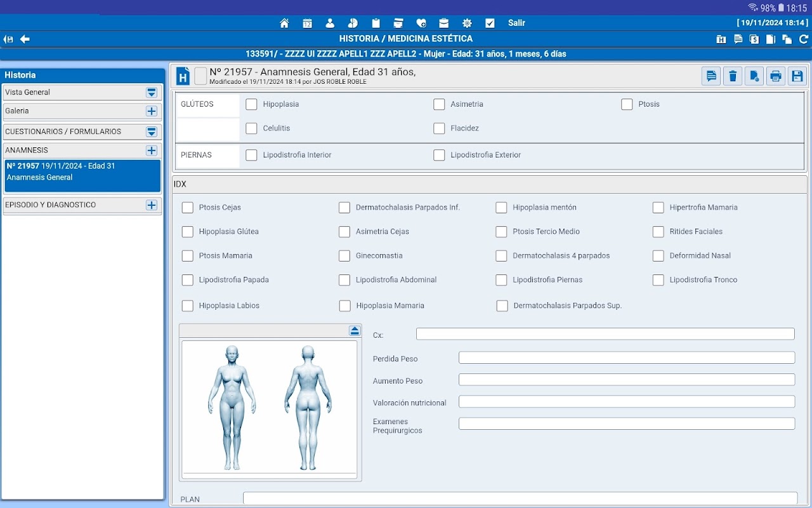Go to the home screen icon
The height and width of the screenshot is (508, 812).
[x=284, y=23]
